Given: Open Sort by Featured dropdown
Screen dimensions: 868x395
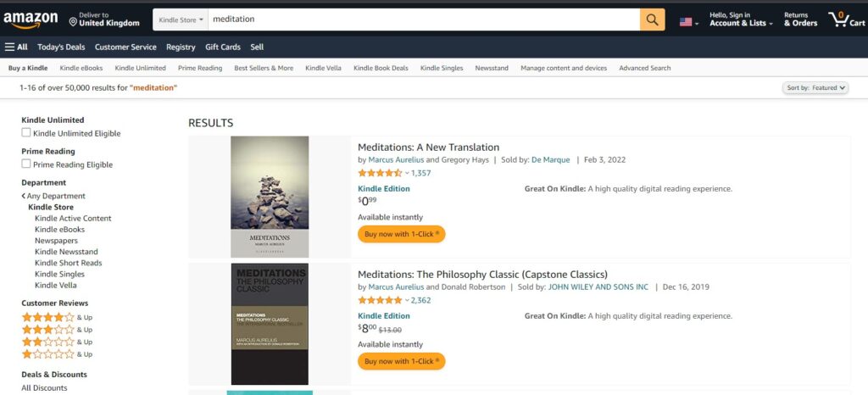Looking at the screenshot, I should [x=815, y=87].
